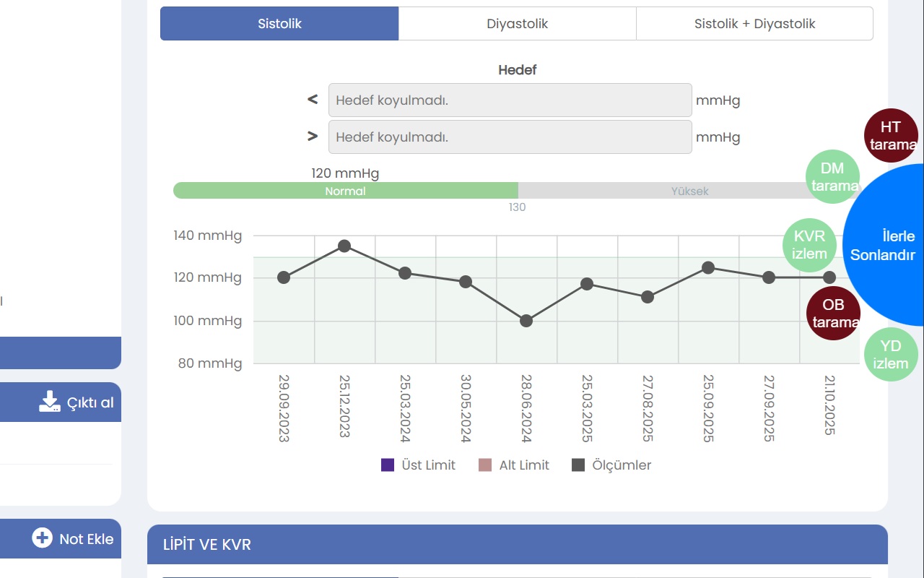924x578 pixels.
Task: Open the OB tarama circle
Action: pyautogui.click(x=833, y=314)
